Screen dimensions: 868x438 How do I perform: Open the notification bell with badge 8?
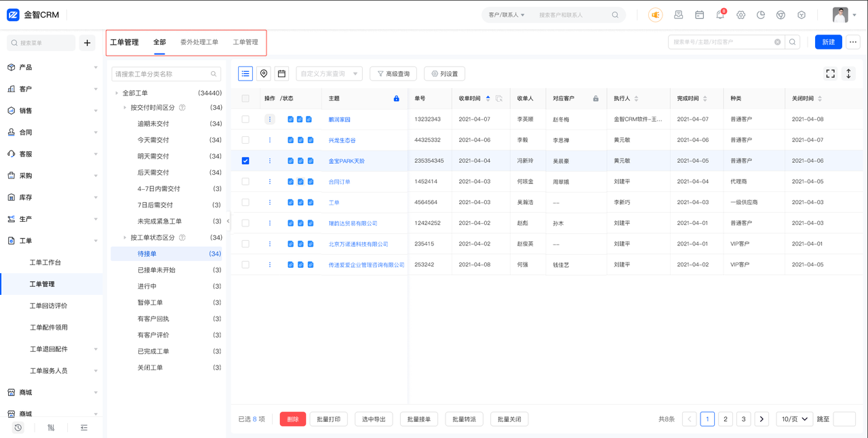click(x=720, y=15)
